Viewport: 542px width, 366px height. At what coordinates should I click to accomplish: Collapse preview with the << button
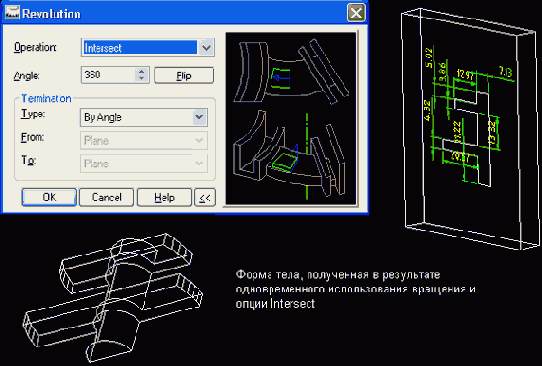tap(205, 197)
